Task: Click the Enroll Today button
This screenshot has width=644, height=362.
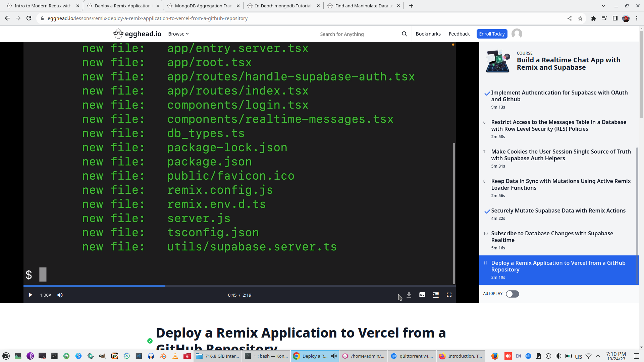Action: pyautogui.click(x=492, y=34)
